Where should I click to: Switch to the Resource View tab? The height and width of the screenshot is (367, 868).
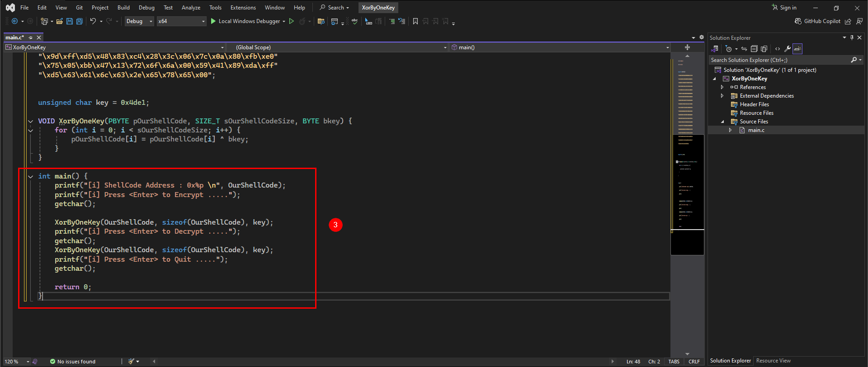point(774,361)
